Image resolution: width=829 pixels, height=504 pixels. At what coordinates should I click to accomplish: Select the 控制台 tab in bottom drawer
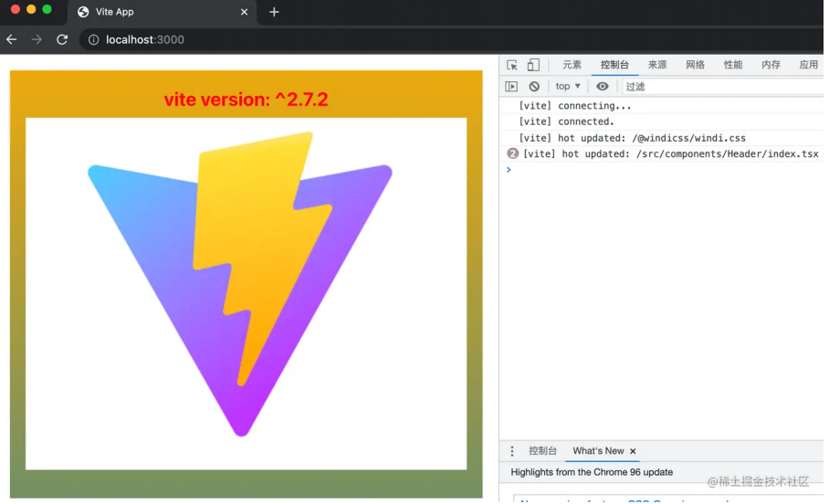[542, 451]
